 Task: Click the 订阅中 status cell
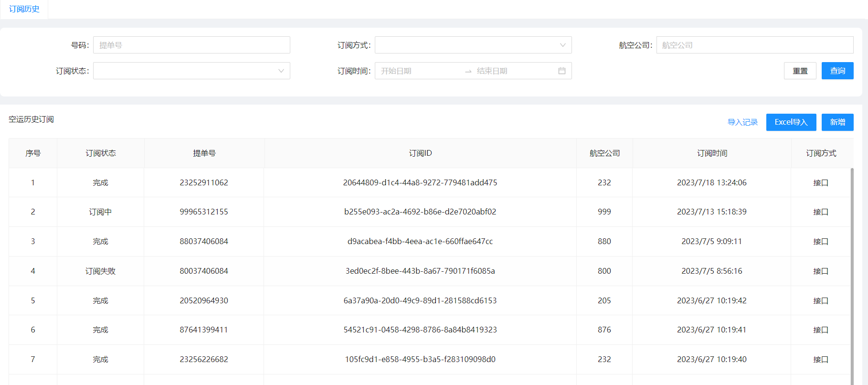point(100,212)
